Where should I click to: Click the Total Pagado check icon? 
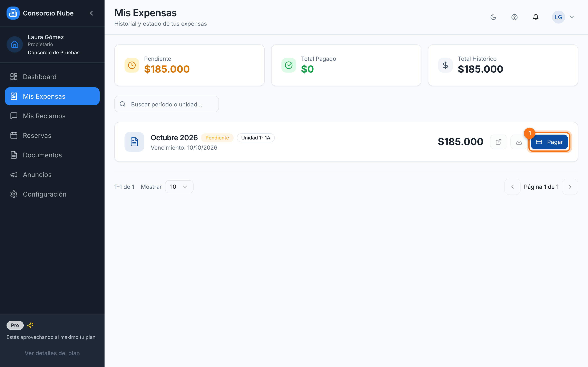pos(288,65)
